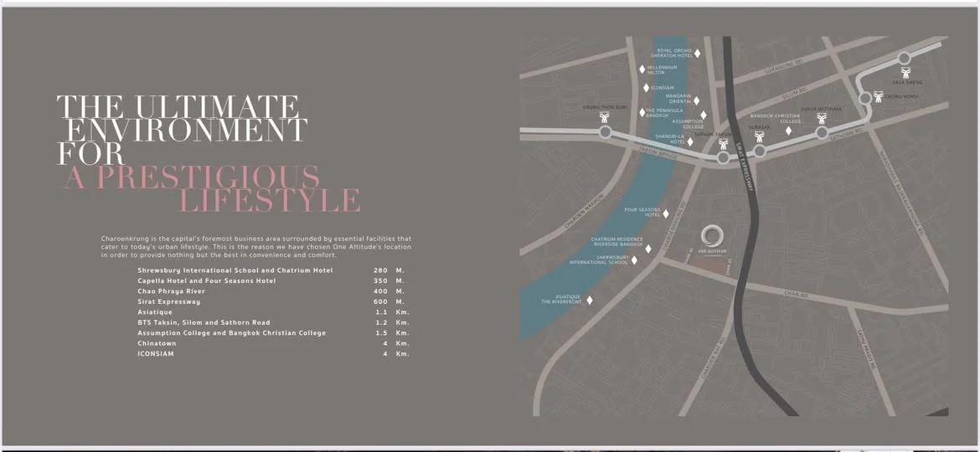This screenshot has width=980, height=452.
Task: Click the '600 M.' distance value
Action: click(x=389, y=301)
